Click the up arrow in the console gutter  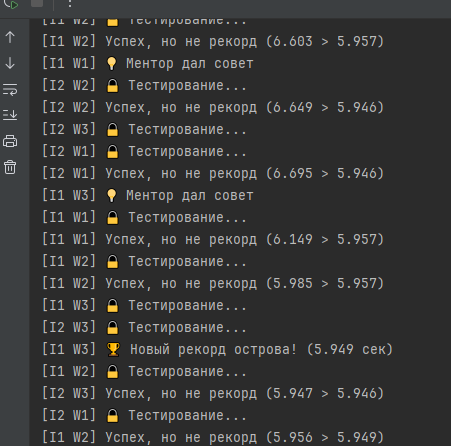[x=10, y=37]
